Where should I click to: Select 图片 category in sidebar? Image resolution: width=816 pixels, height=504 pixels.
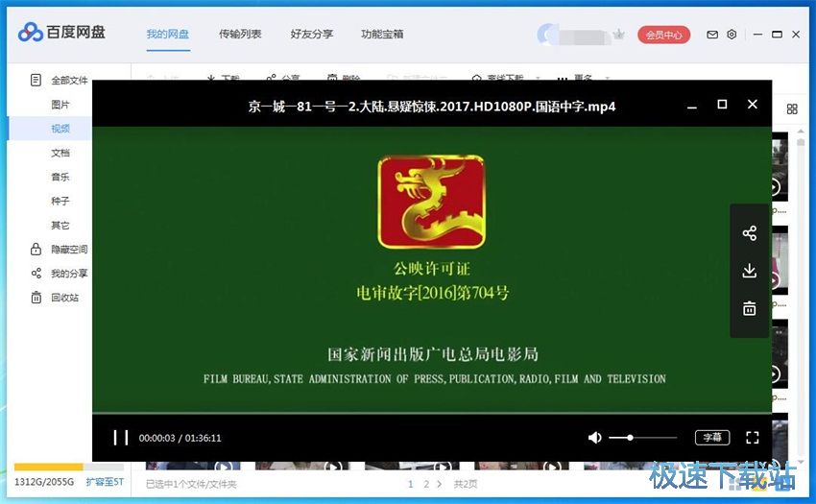(x=60, y=105)
